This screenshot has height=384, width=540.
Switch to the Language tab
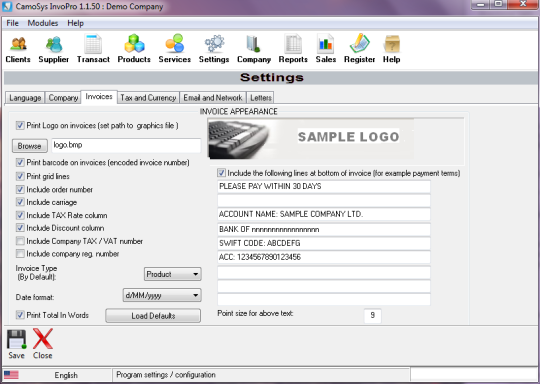click(25, 98)
